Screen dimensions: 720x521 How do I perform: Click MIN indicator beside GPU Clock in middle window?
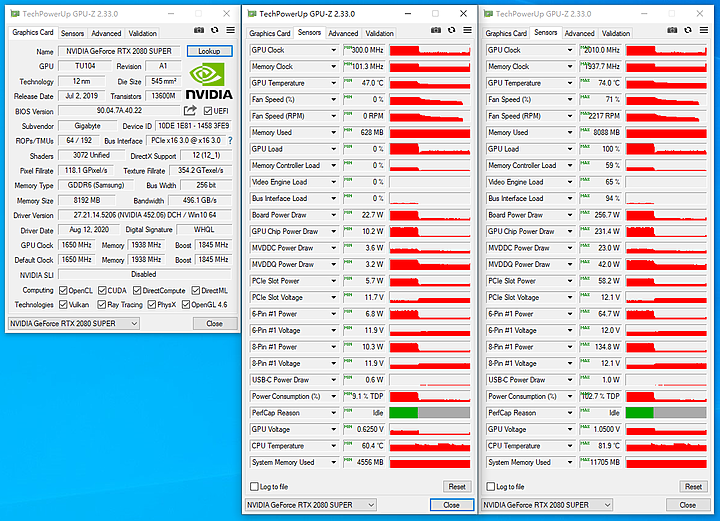348,48
